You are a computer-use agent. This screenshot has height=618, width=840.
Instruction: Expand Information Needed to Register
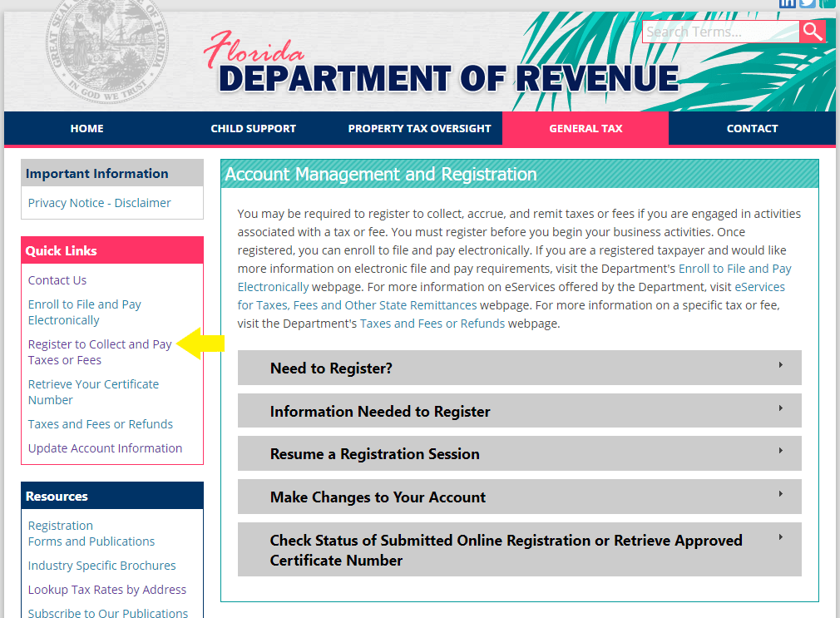click(x=519, y=410)
